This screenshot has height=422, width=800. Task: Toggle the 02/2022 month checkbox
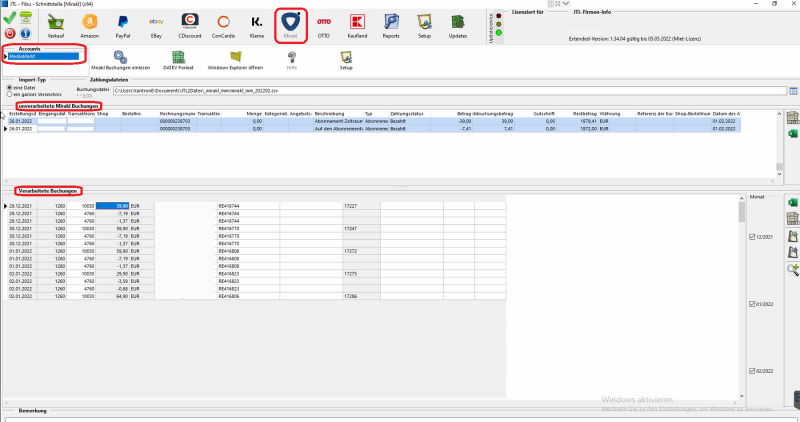tap(752, 371)
